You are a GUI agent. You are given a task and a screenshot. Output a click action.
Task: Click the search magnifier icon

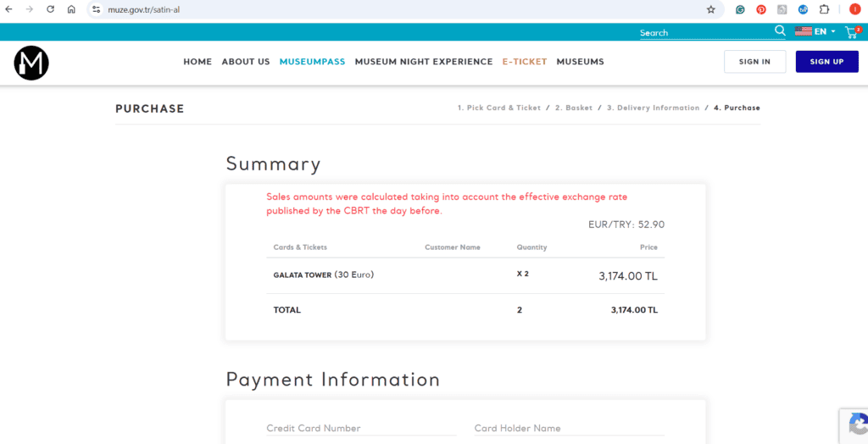click(x=780, y=31)
